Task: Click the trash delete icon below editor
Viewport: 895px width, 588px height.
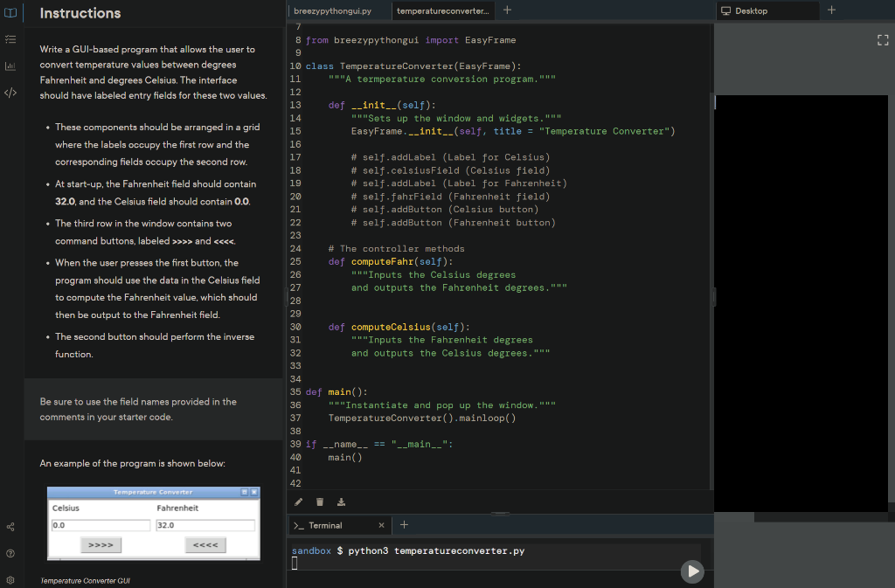Action: click(320, 502)
